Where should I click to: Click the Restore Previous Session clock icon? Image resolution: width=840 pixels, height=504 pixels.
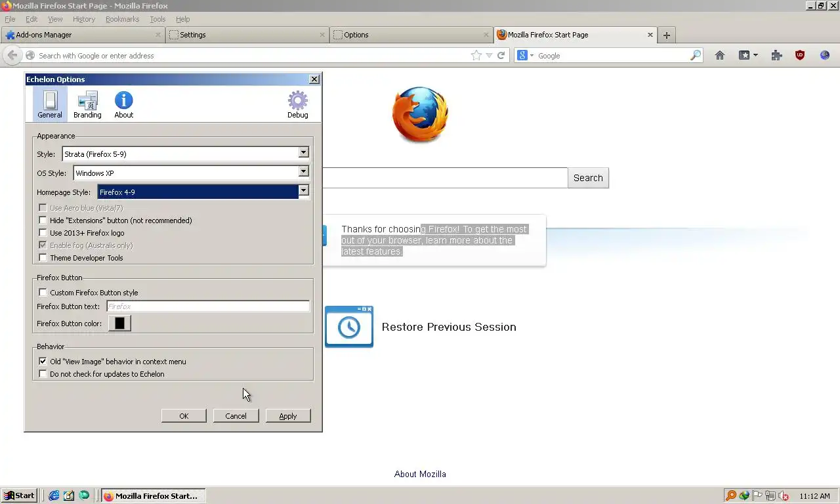(349, 326)
